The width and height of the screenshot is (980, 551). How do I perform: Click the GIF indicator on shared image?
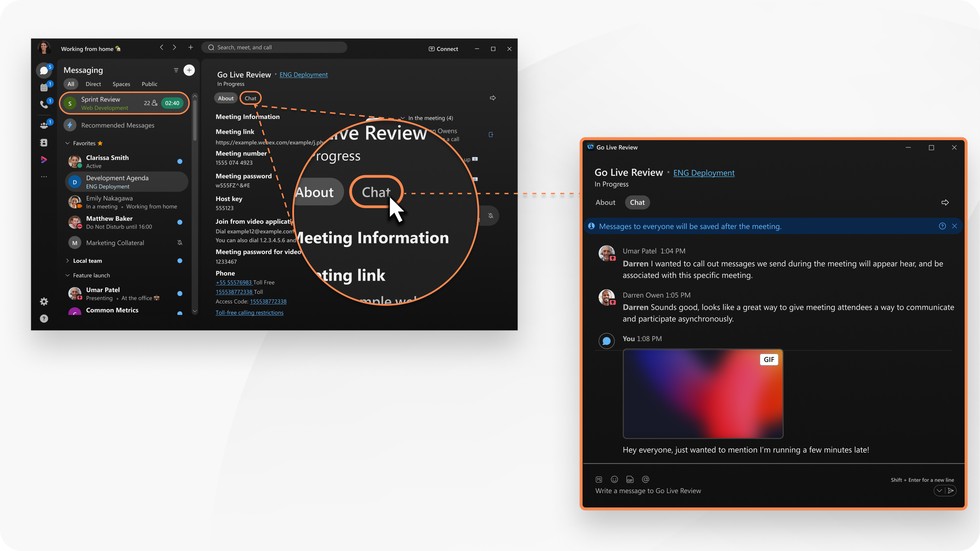click(768, 359)
